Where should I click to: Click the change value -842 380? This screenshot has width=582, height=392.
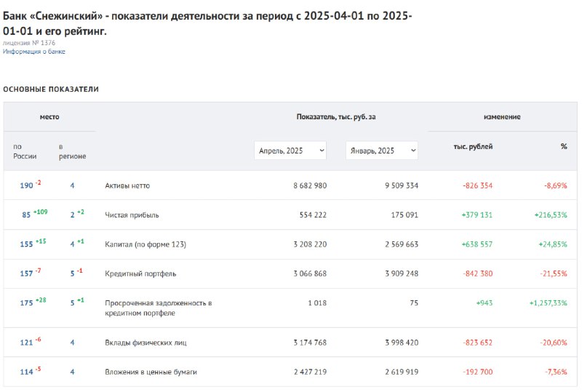tap(478, 273)
